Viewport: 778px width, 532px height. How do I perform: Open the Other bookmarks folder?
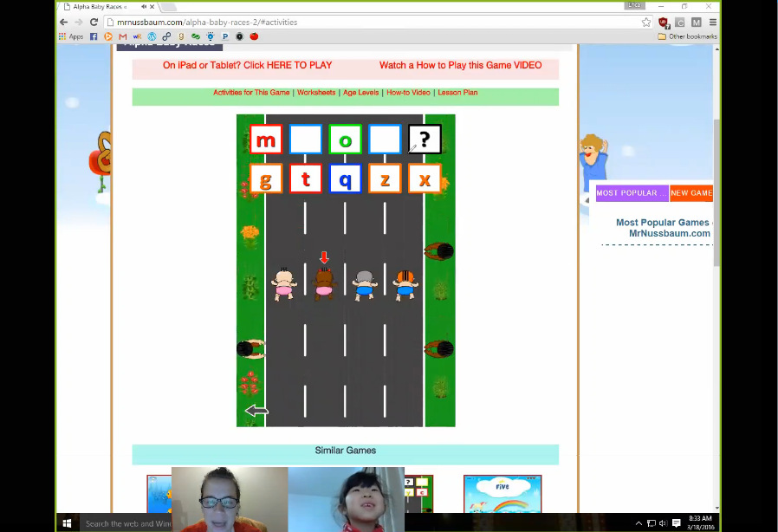click(x=687, y=36)
